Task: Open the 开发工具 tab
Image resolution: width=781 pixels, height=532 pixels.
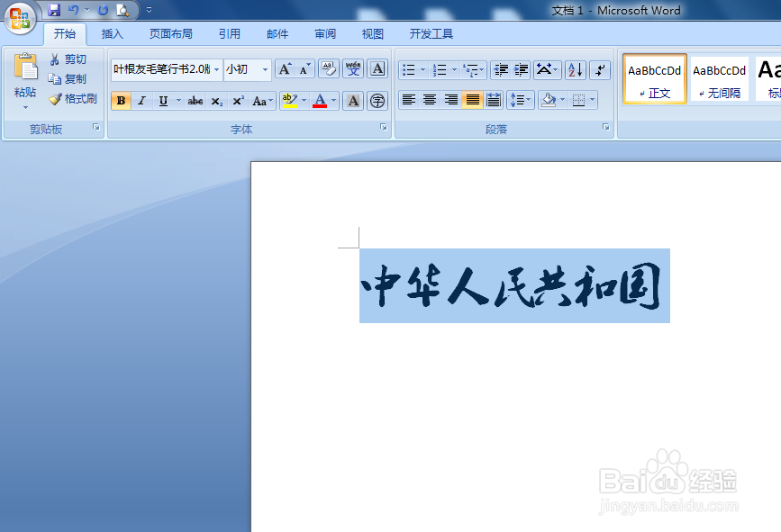Action: 431,34
